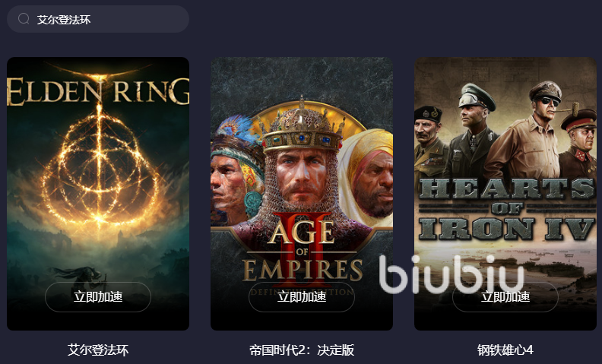602x364 pixels.
Task: Open the Age of Empires II cover
Action: coord(302,194)
